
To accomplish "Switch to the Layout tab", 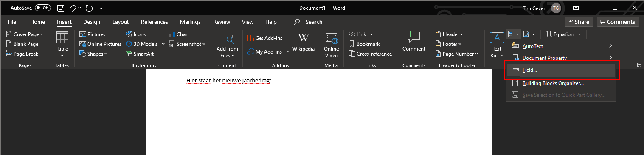I will point(121,22).
